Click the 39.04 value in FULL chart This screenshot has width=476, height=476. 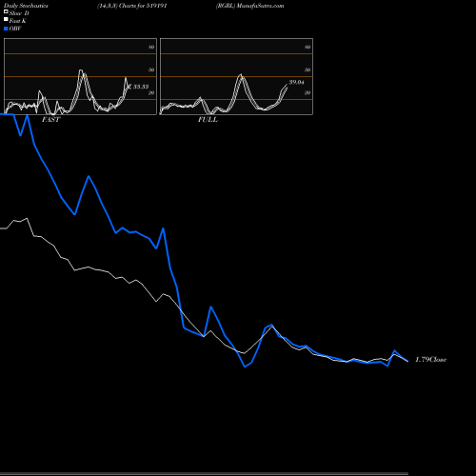click(x=297, y=82)
